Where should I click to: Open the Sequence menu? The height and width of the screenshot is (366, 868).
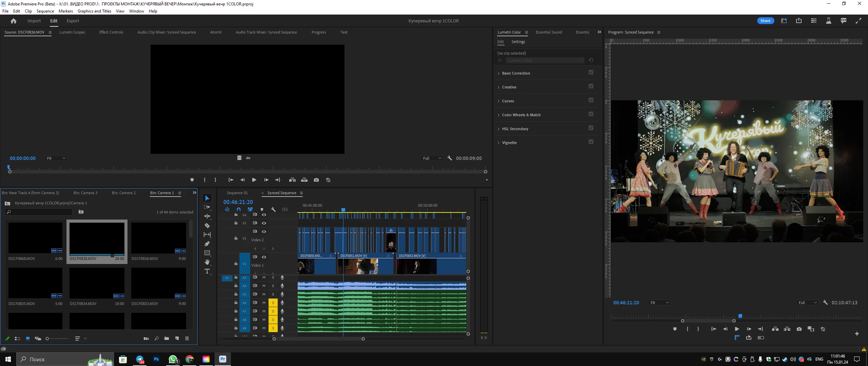click(45, 11)
